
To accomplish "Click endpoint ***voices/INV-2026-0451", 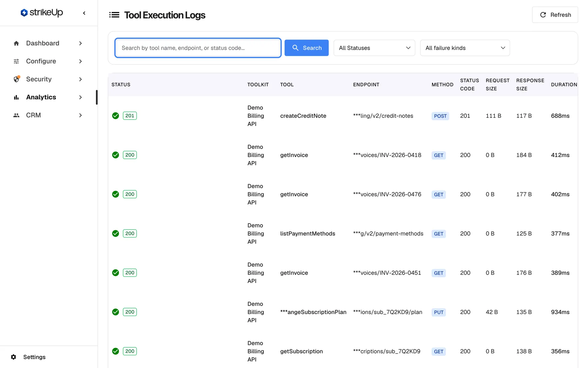I will coord(387,273).
